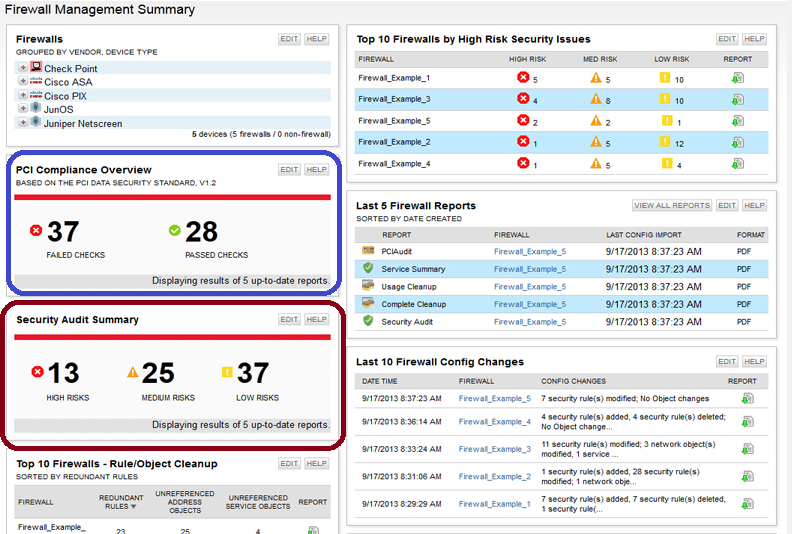This screenshot has width=792, height=534.
Task: Sort by the Redundant Rules column arrow
Action: pyautogui.click(x=134, y=507)
